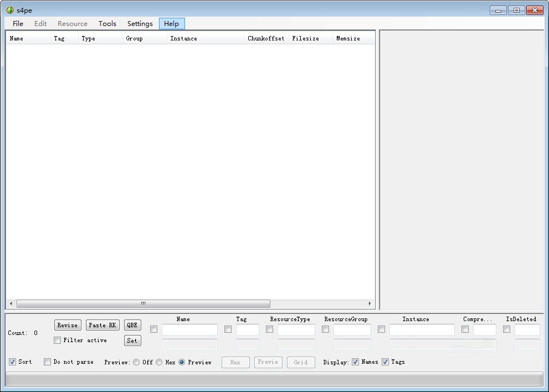Set Preview mode to Off

pos(136,362)
